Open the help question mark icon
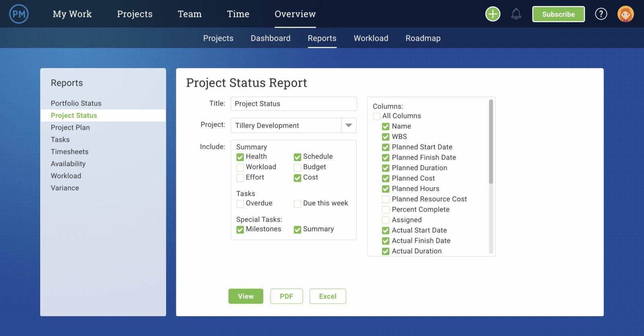This screenshot has height=336, width=644. (x=601, y=14)
